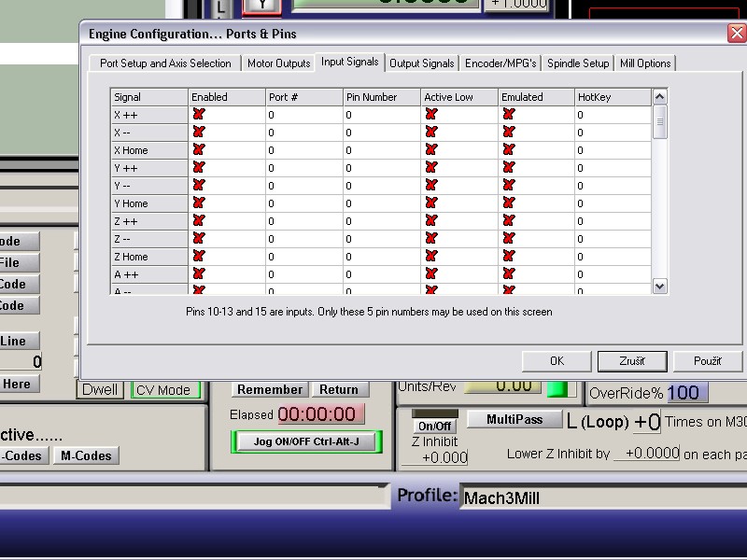Toggle Jog ON/OFF Ctrl-Alt-J button
This screenshot has width=747, height=560.
point(306,441)
